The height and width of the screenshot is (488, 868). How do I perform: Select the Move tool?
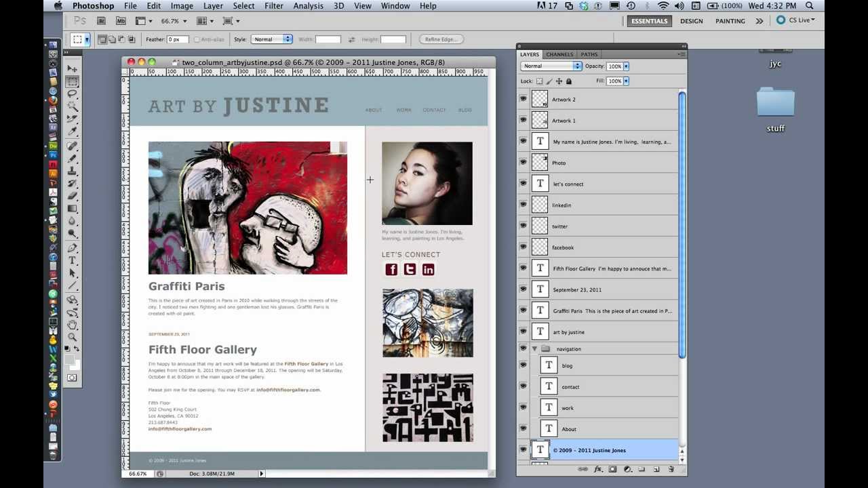click(72, 69)
